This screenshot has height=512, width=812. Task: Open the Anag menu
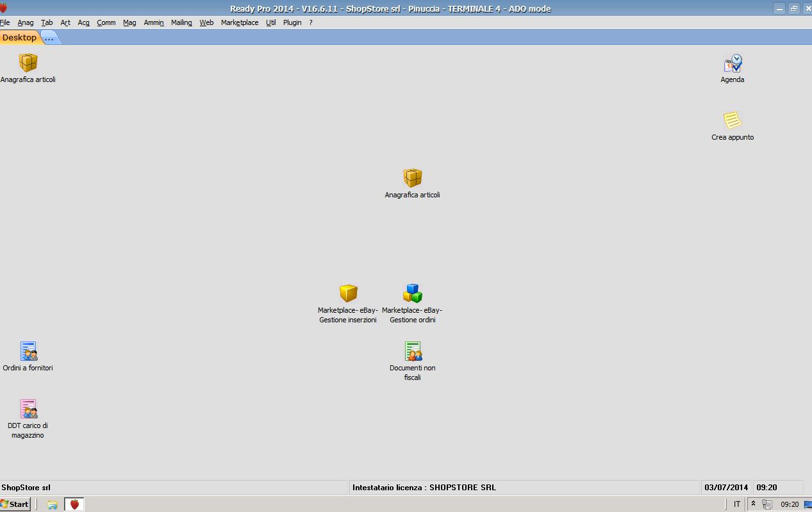(26, 22)
